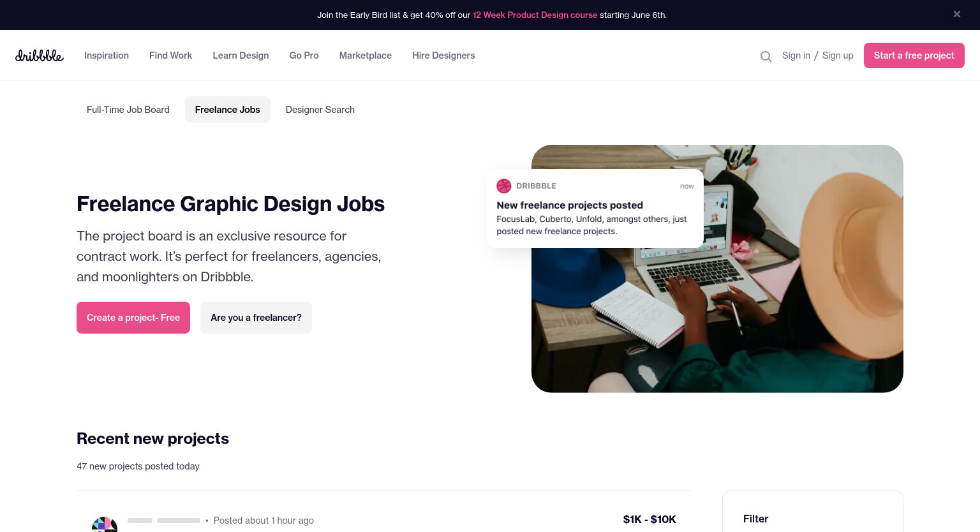Switch to Designer Search tab
Viewport: 980px width, 532px height.
[320, 110]
